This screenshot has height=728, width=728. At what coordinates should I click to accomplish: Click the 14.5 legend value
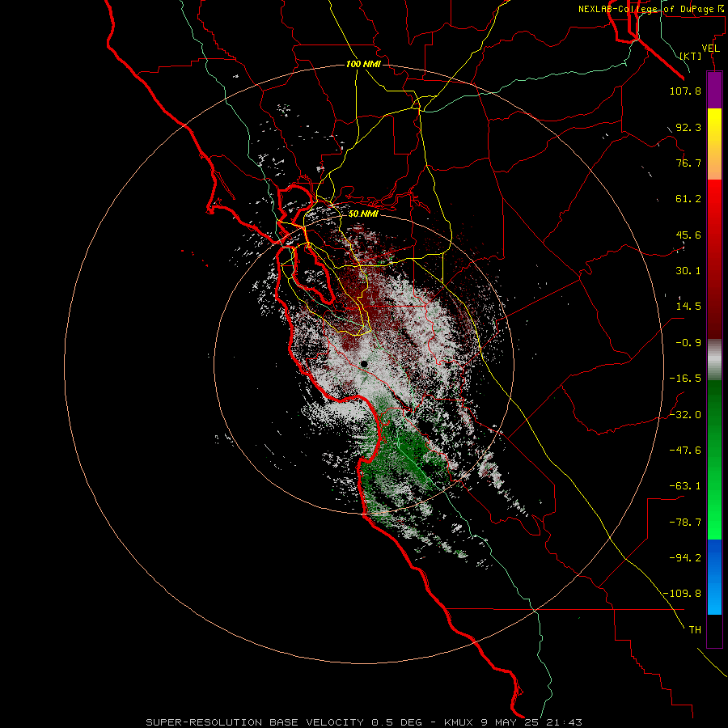[x=688, y=307]
